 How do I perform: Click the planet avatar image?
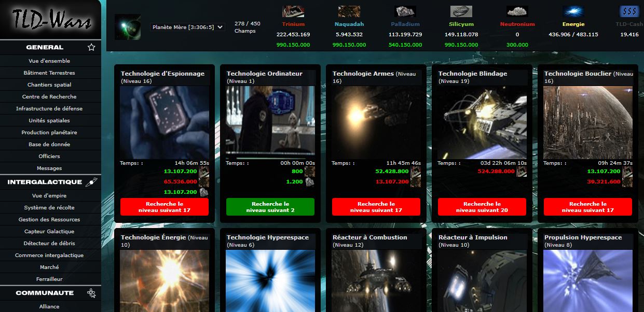pyautogui.click(x=128, y=27)
